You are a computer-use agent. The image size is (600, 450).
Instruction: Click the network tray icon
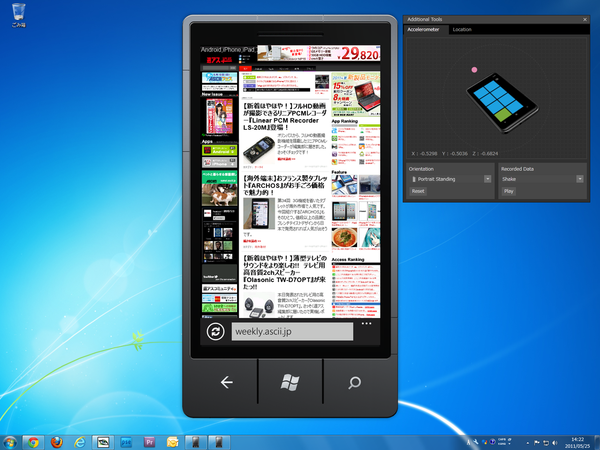[546, 443]
